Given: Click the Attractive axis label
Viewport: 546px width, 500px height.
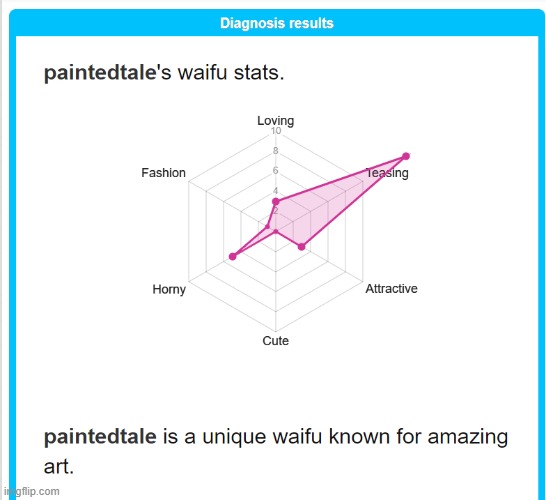Looking at the screenshot, I should (x=391, y=289).
